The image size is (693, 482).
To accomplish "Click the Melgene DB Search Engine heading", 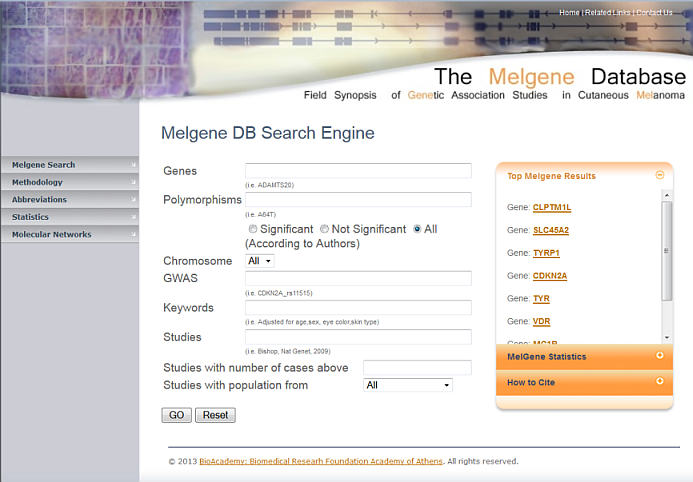I will tap(268, 133).
